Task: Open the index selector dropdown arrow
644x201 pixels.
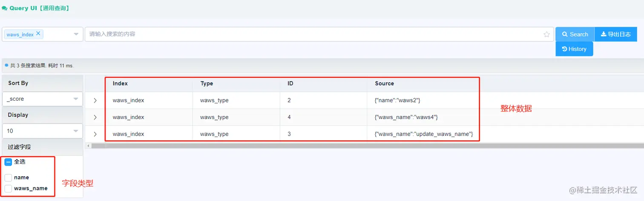Action: pos(76,34)
